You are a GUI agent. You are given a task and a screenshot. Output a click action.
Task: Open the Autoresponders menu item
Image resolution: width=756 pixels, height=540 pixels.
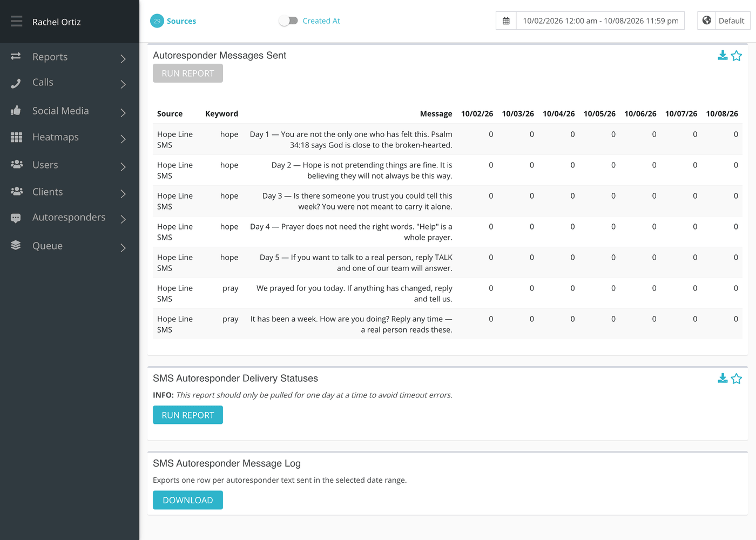[x=70, y=218]
